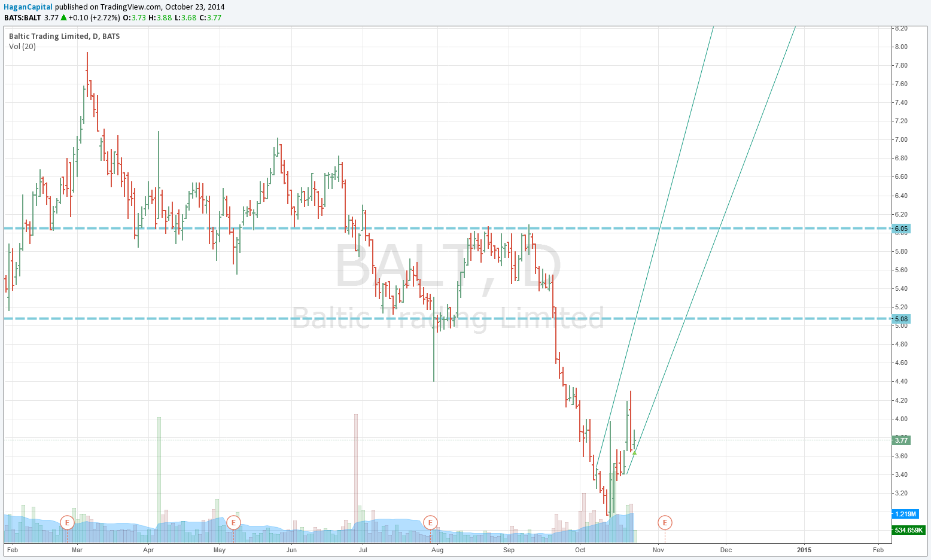Click the tall April volume spike bar
931x560 pixels.
coord(159,479)
